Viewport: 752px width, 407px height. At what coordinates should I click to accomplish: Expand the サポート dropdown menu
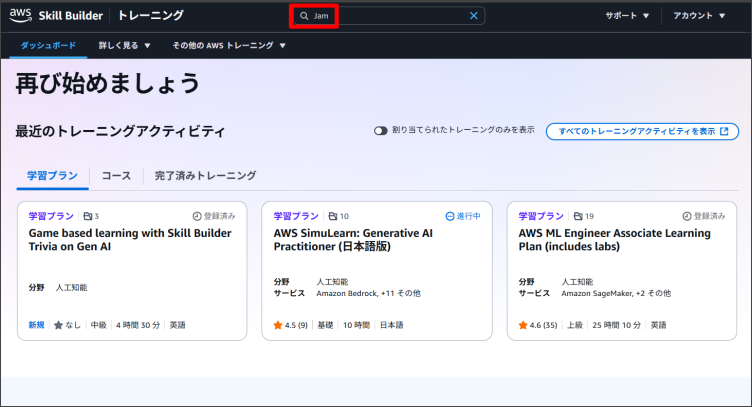(x=627, y=16)
